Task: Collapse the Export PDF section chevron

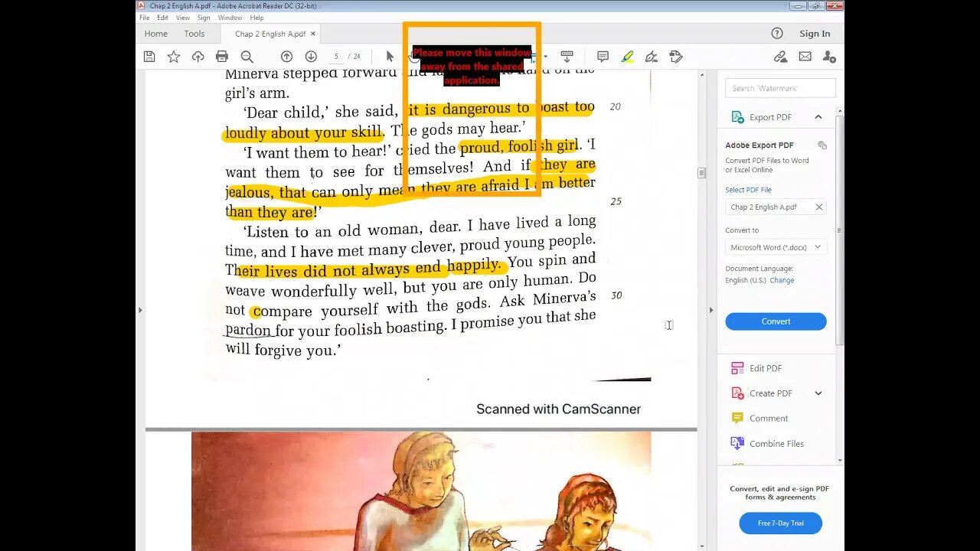Action: point(818,117)
